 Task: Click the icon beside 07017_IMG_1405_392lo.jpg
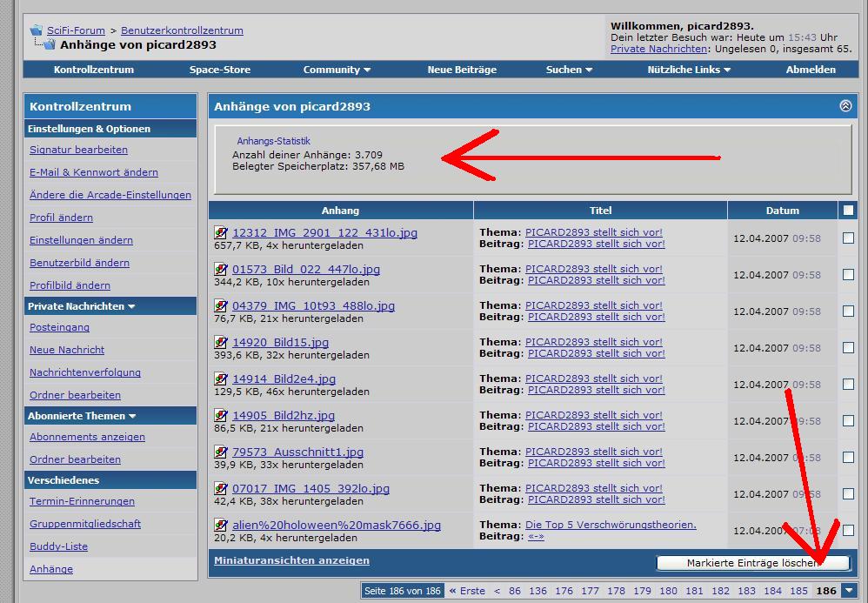point(221,488)
